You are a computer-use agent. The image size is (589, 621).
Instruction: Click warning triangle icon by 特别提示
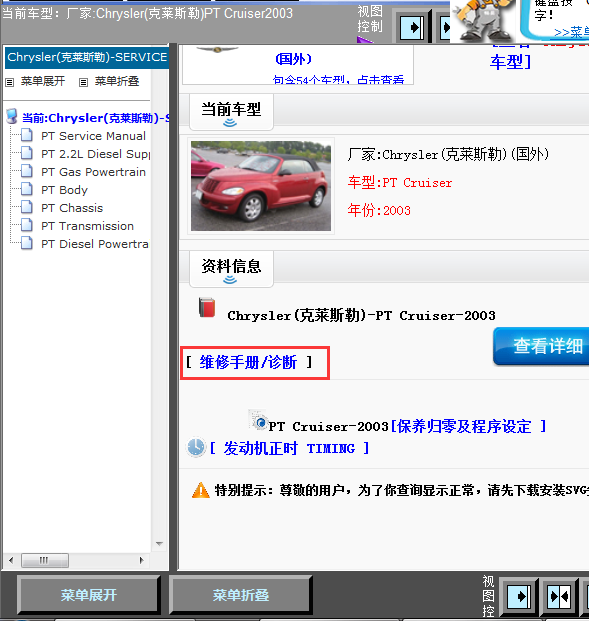pos(200,490)
